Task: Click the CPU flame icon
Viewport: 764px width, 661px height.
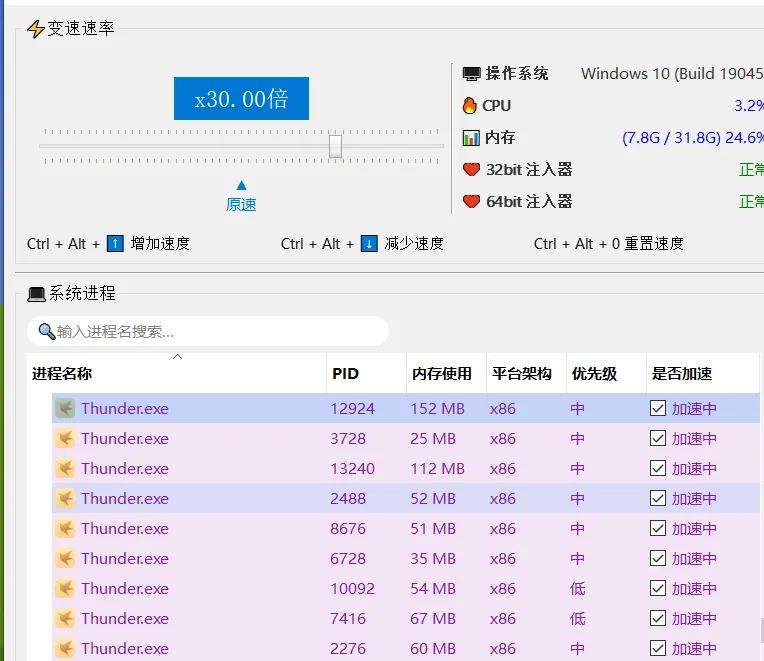Action: pyautogui.click(x=470, y=105)
